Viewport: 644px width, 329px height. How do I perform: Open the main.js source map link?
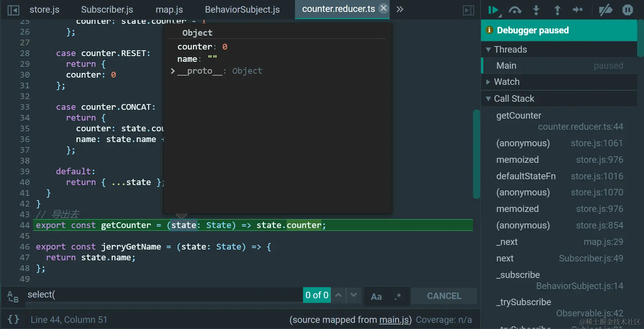394,320
